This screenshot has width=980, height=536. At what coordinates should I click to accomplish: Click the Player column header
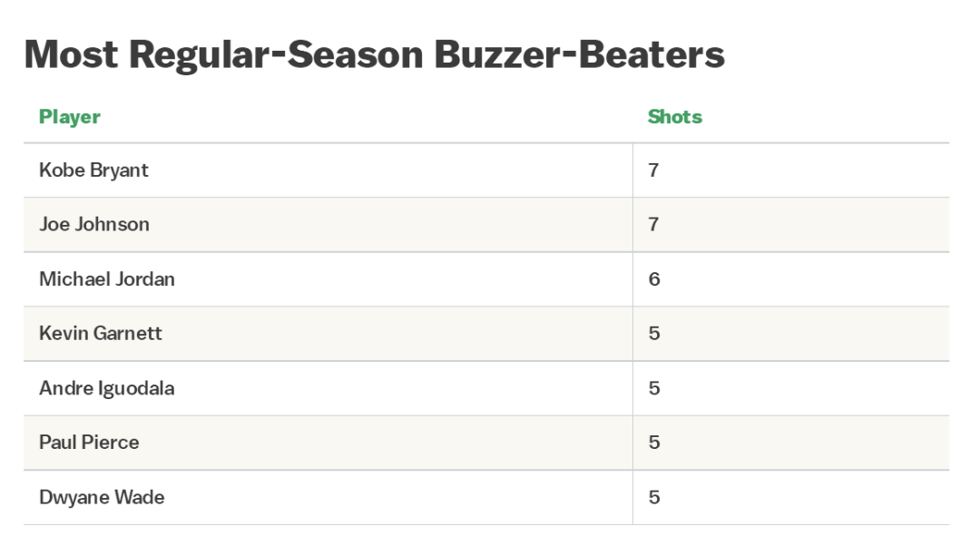(x=69, y=117)
